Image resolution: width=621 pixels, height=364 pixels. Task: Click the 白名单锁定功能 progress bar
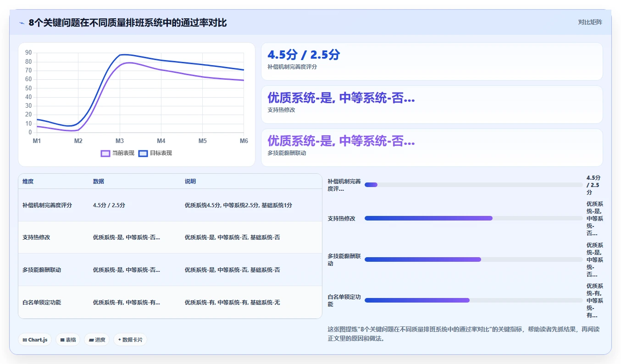473,300
